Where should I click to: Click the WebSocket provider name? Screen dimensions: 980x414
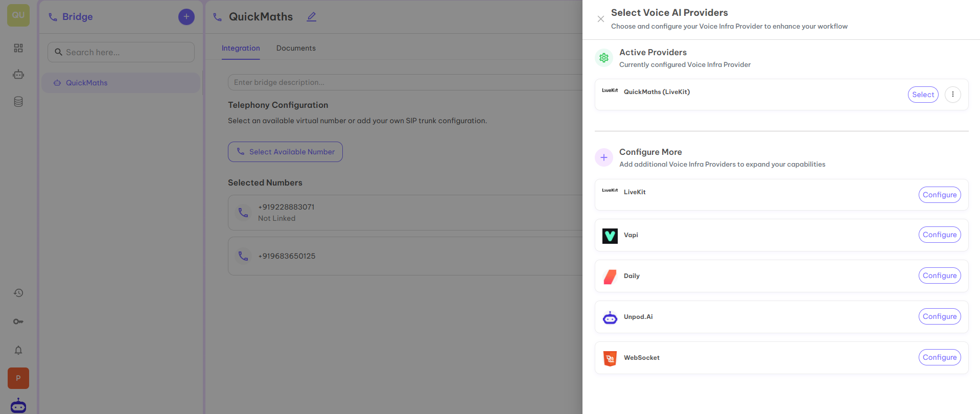tap(642, 358)
